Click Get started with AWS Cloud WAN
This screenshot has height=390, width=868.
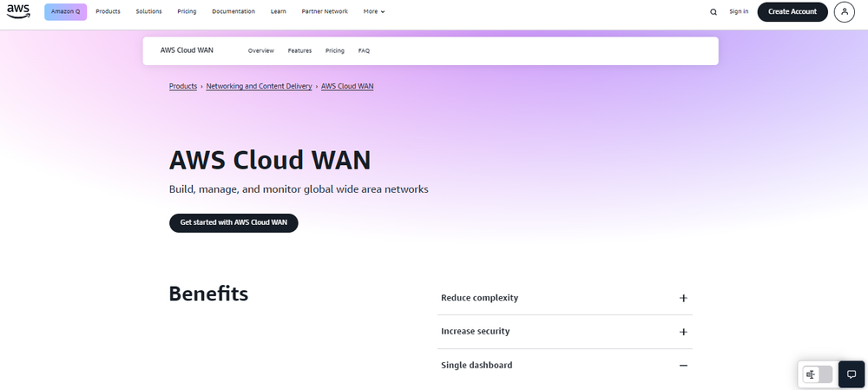[x=233, y=222]
